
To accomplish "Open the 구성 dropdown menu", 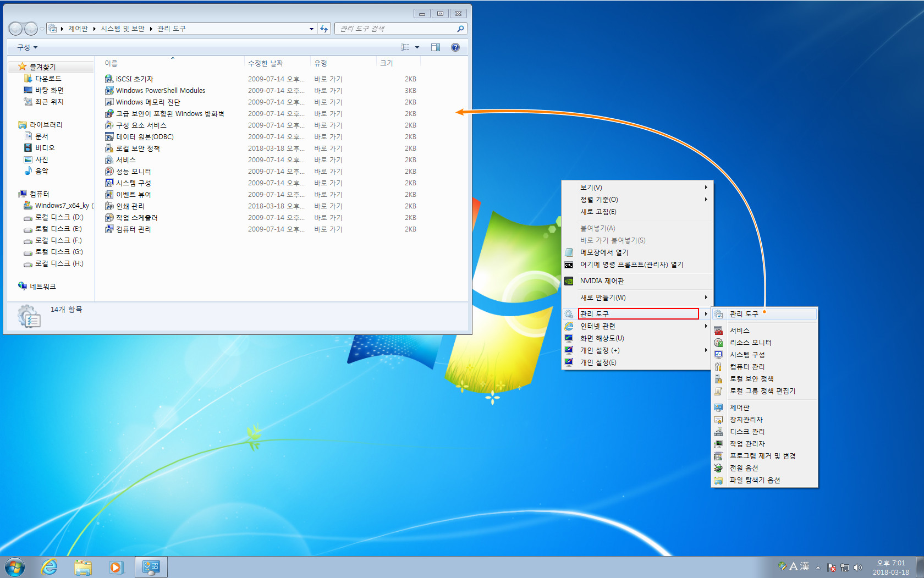I will 27,47.
